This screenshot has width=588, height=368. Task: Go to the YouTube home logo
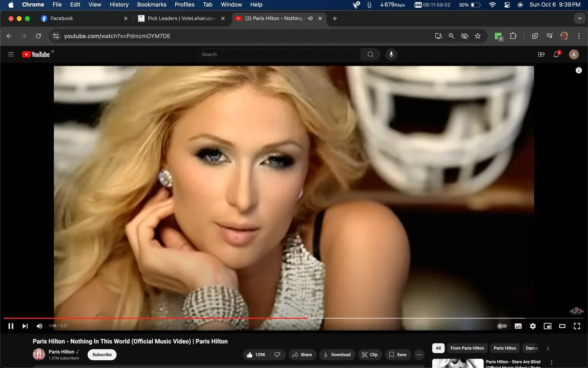coord(36,54)
